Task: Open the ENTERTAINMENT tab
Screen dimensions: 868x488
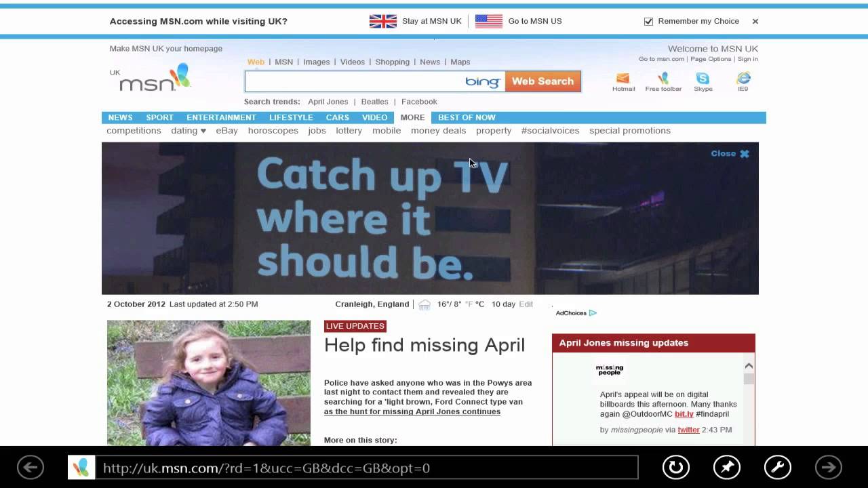Action: (x=221, y=117)
